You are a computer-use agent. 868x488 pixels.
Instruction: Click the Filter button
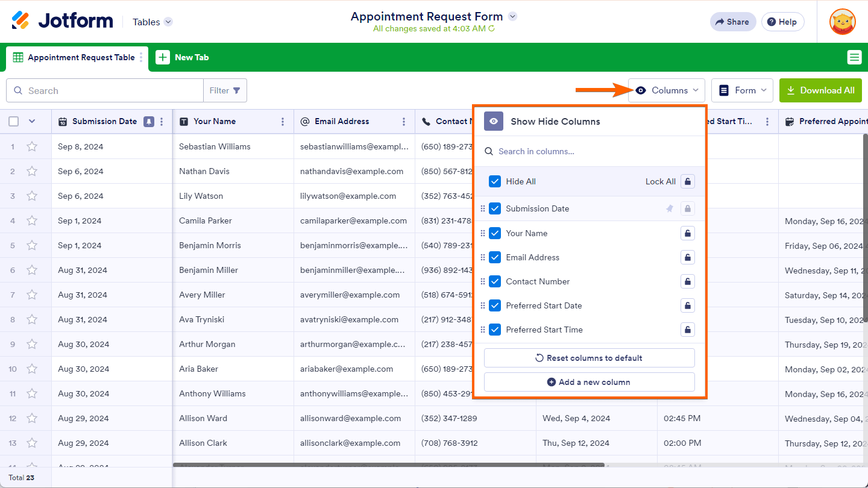pyautogui.click(x=225, y=90)
